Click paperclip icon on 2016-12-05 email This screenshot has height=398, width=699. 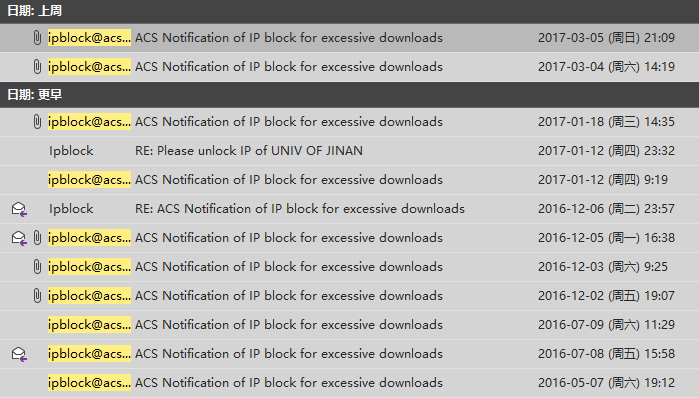[x=37, y=238]
